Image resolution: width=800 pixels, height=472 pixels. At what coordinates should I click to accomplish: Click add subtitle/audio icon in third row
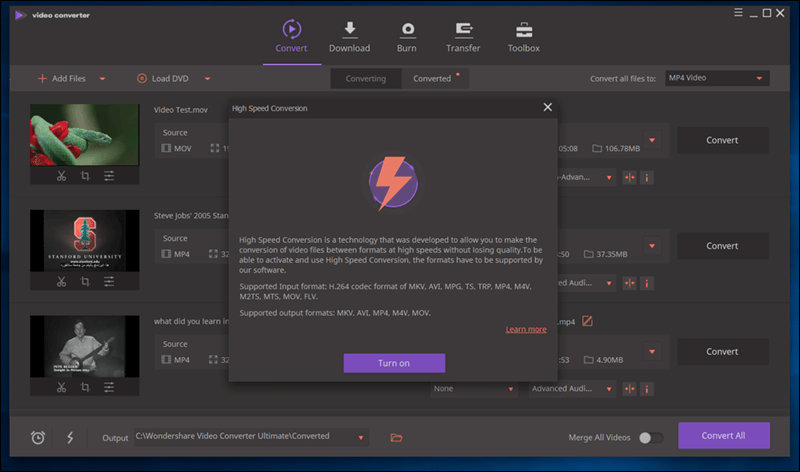[x=630, y=389]
